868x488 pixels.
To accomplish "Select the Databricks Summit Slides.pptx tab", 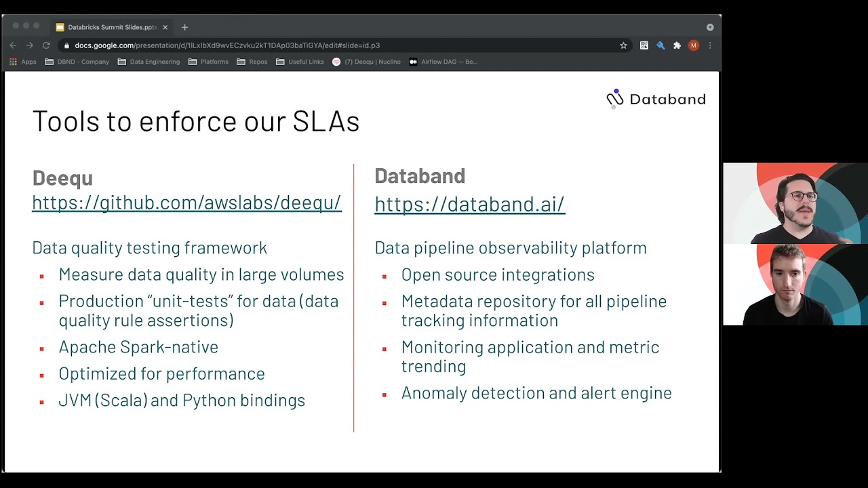I will [x=112, y=27].
